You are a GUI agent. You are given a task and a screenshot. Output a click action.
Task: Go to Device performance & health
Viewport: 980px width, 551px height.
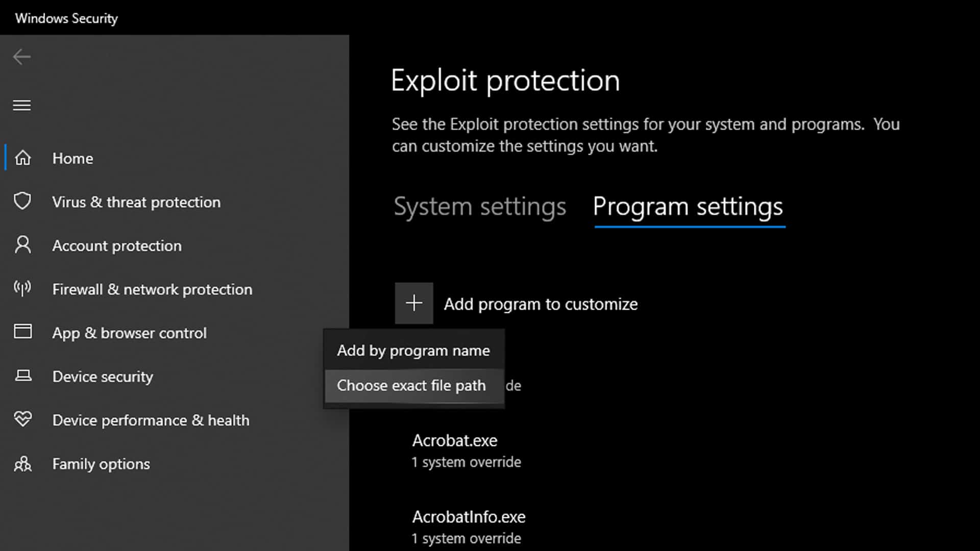click(151, 420)
